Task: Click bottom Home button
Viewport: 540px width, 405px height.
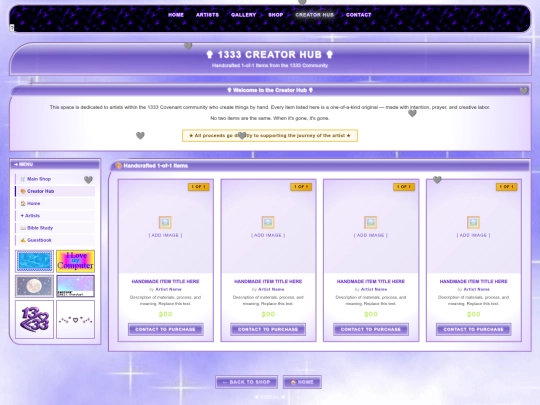Action: [302, 382]
